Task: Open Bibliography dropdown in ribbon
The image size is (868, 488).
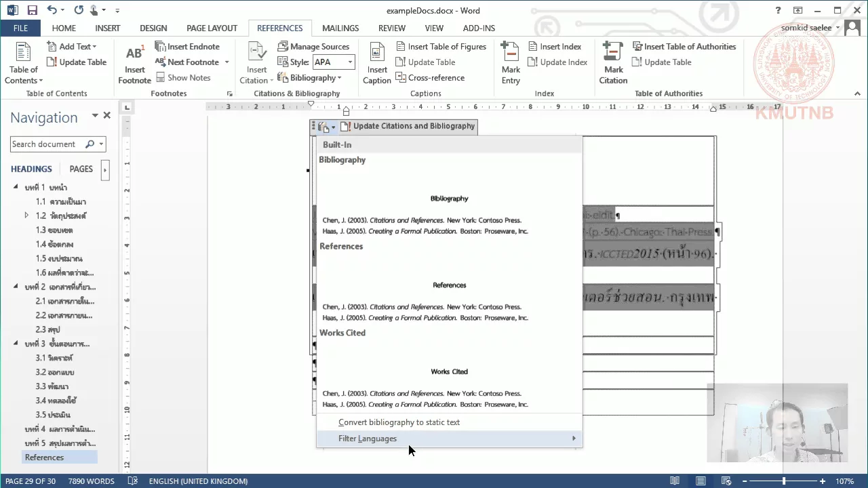Action: pyautogui.click(x=310, y=78)
